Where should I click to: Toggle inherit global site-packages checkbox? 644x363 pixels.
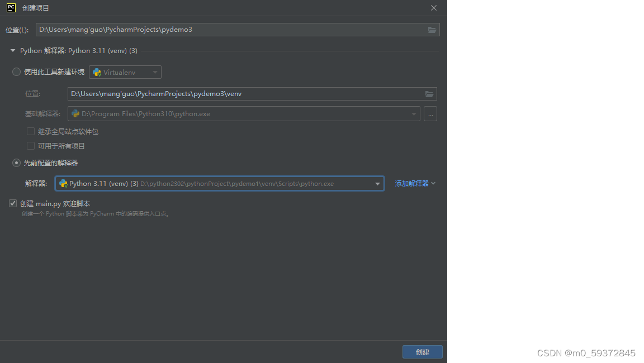[x=31, y=131]
